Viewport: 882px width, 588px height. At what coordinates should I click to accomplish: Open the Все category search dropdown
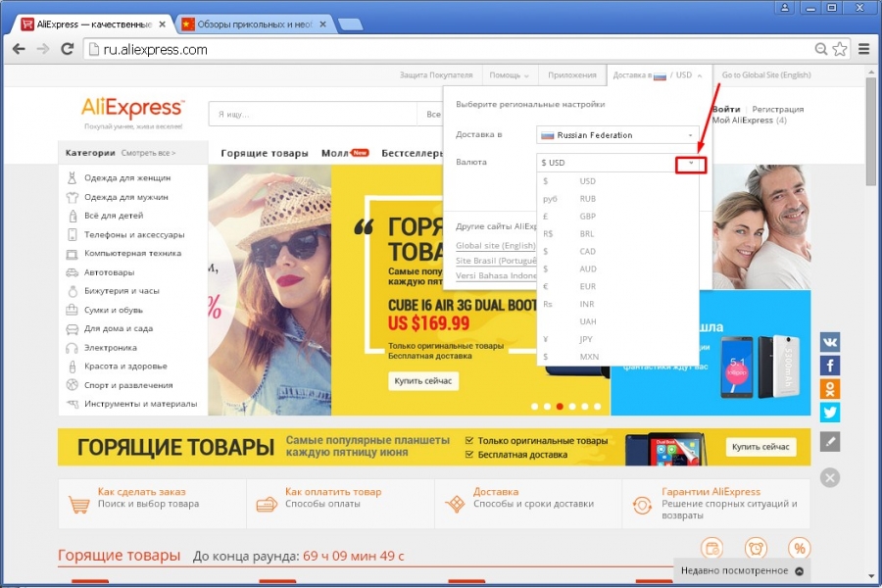pyautogui.click(x=433, y=115)
